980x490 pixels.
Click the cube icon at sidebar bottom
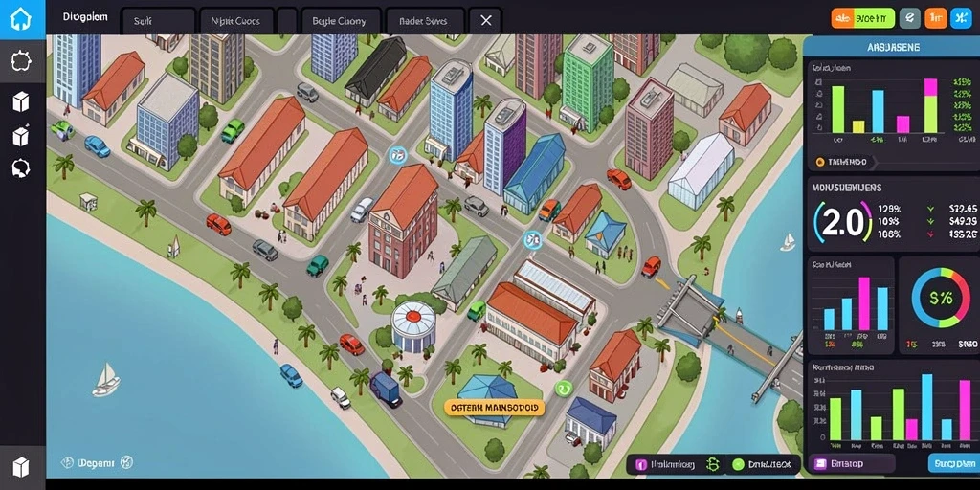(x=21, y=466)
